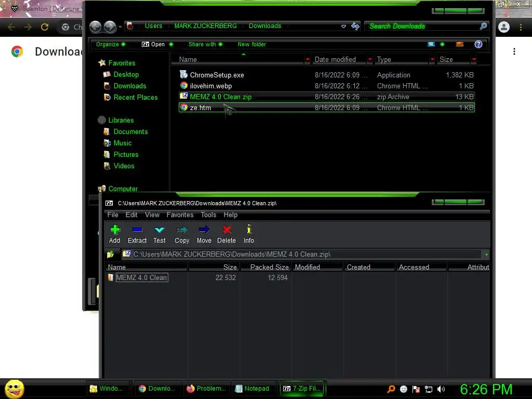532x399 pixels.
Task: Click the 7-Zip Delete toolbar icon
Action: (x=227, y=230)
